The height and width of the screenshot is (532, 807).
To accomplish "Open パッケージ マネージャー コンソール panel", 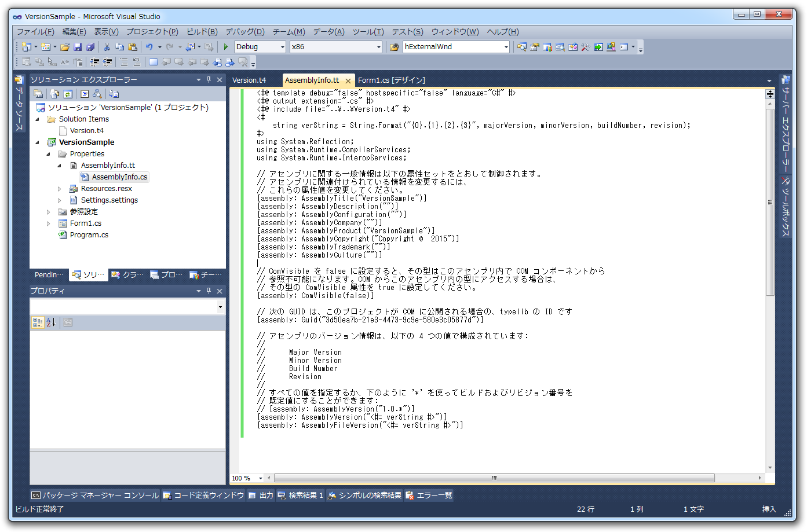I will coord(95,496).
